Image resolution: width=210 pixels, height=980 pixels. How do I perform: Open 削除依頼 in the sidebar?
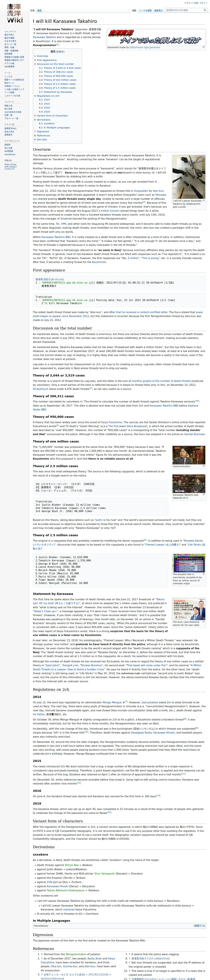coord(8,54)
